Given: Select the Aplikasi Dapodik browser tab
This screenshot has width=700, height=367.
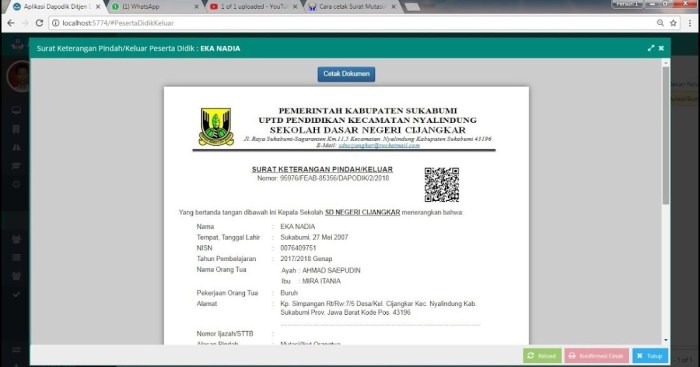Looking at the screenshot, I should click(57, 7).
